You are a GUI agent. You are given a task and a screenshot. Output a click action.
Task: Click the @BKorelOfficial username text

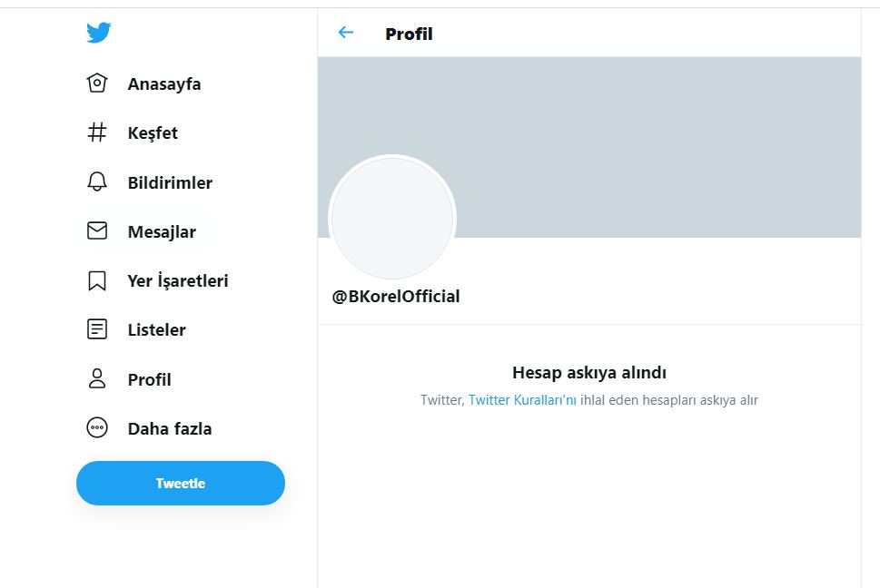396,297
